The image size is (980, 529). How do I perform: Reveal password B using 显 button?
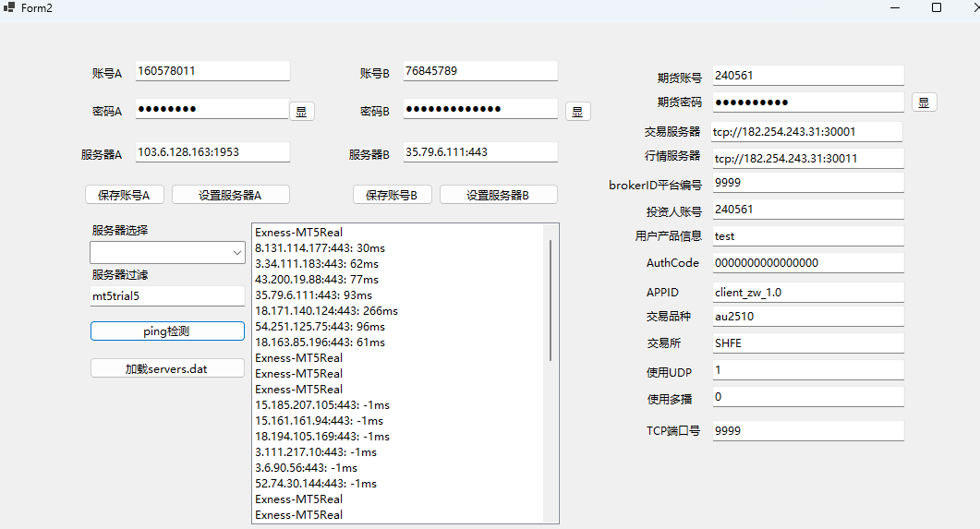point(577,112)
